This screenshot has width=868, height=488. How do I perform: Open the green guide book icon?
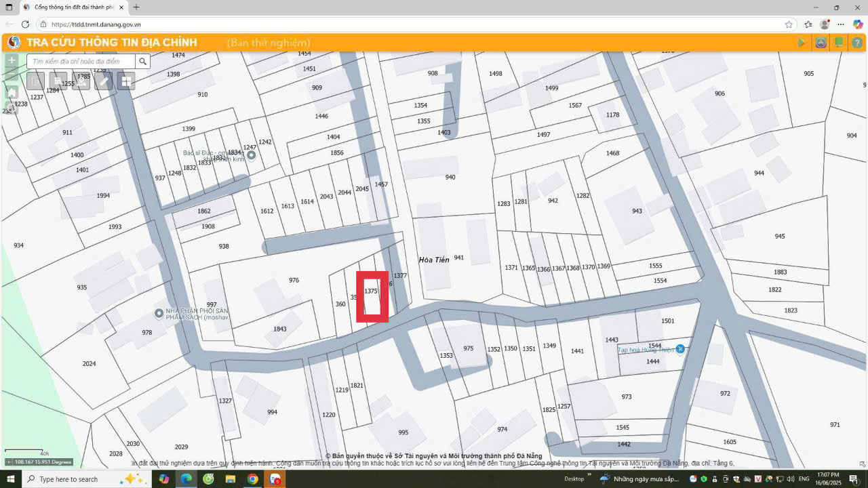839,43
